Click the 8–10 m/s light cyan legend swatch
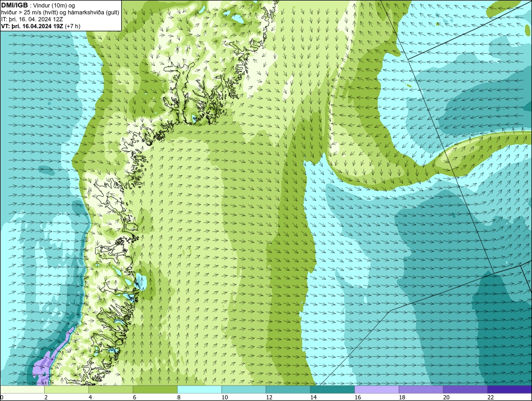 [199, 389]
